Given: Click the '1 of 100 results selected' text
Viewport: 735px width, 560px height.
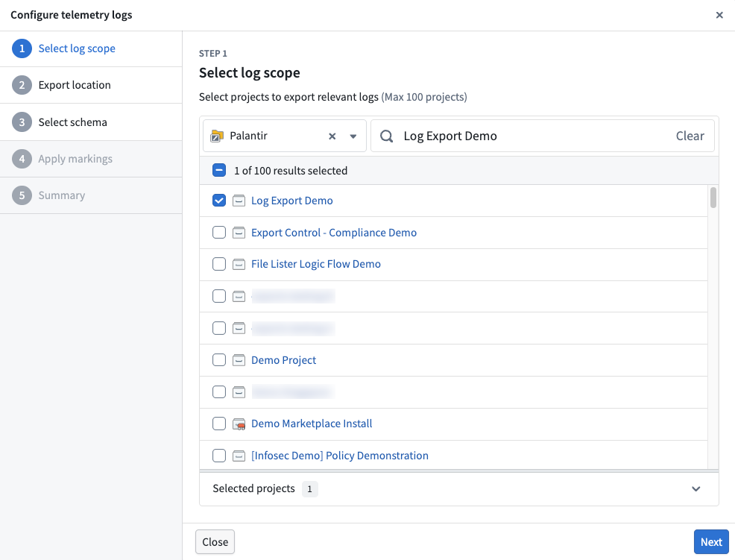Looking at the screenshot, I should pos(291,170).
